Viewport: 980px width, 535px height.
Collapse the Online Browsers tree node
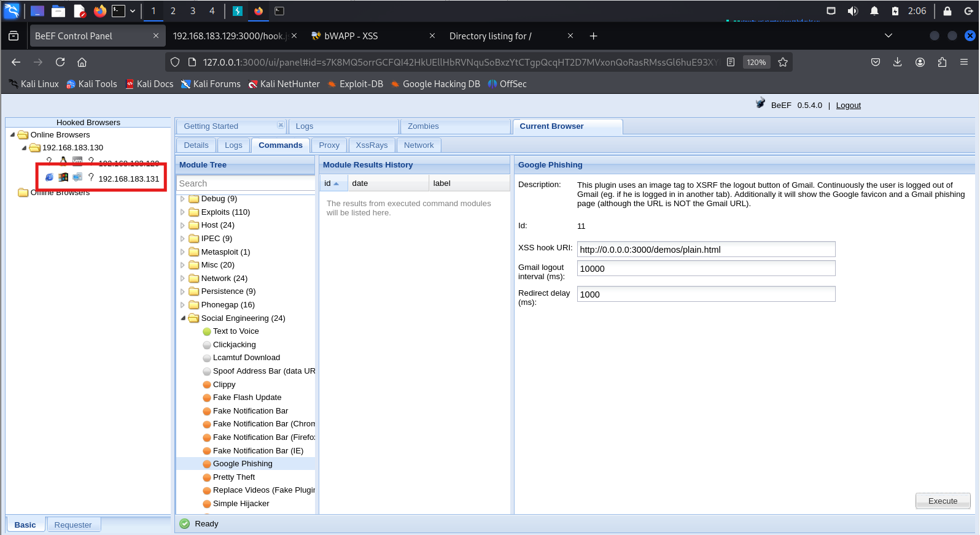[x=12, y=135]
